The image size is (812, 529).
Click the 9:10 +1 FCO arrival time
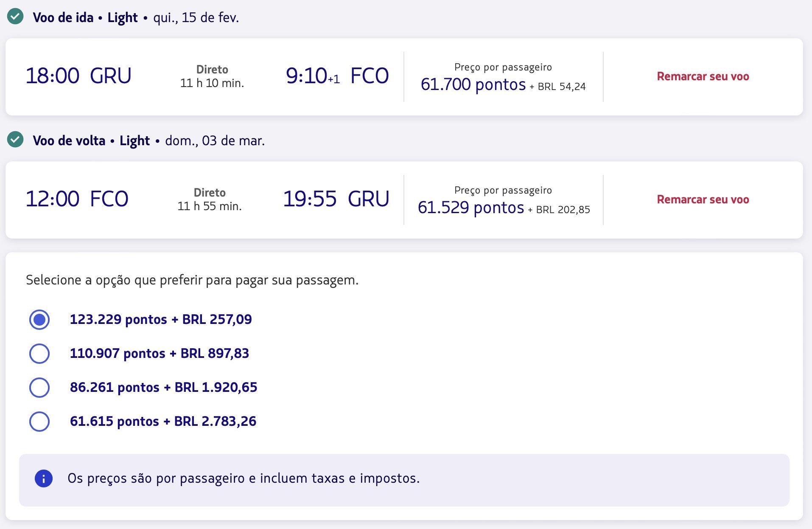pyautogui.click(x=337, y=76)
